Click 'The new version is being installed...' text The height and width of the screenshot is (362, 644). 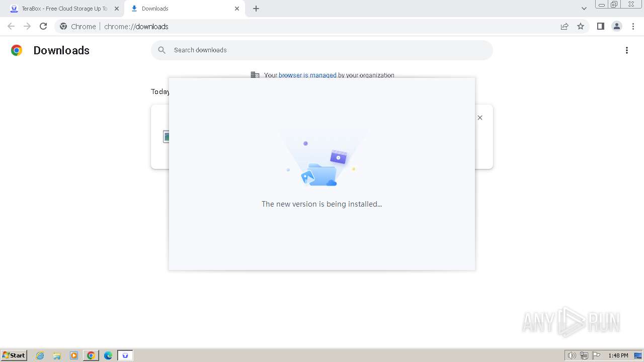[x=322, y=204]
